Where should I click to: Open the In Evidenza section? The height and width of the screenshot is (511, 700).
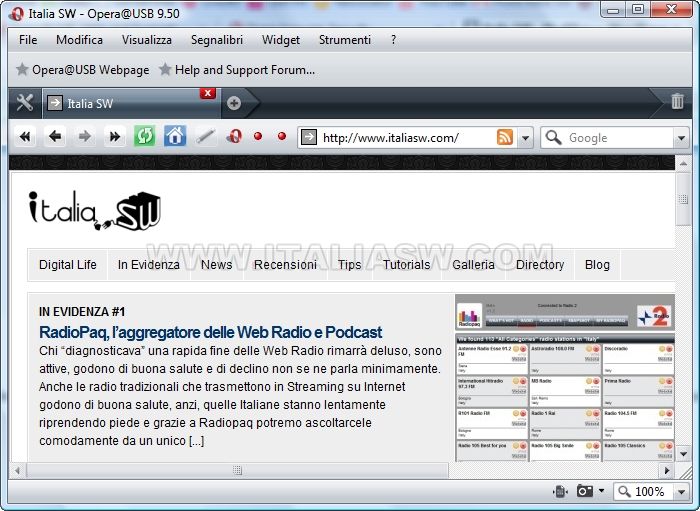pyautogui.click(x=149, y=265)
